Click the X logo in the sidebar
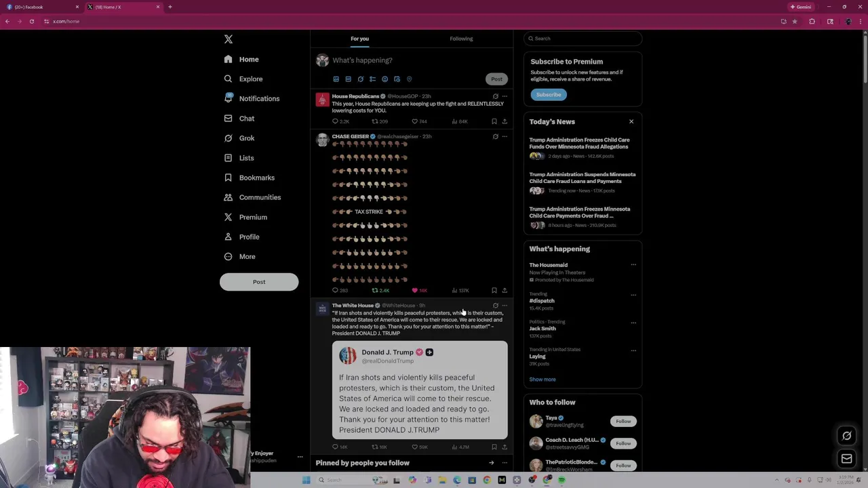The height and width of the screenshot is (488, 868). click(x=229, y=39)
